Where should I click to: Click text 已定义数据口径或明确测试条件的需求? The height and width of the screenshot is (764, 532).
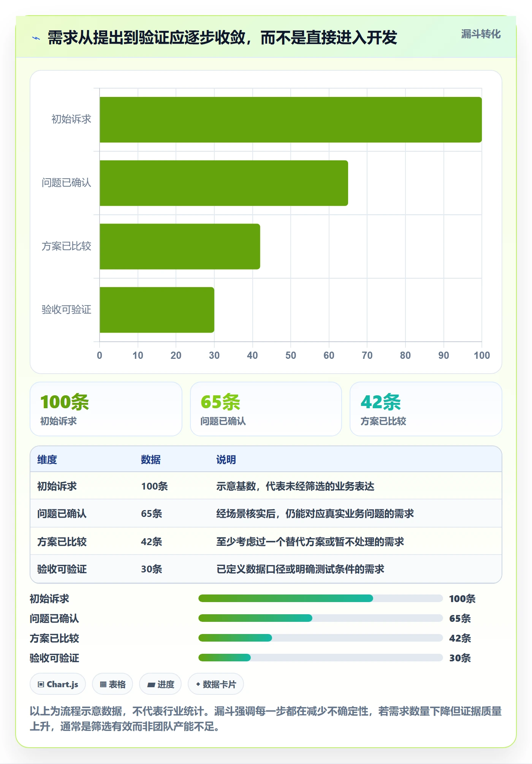[300, 569]
